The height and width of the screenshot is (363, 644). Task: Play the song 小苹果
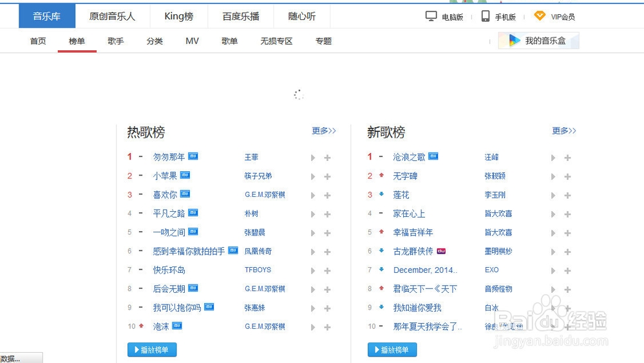[313, 176]
